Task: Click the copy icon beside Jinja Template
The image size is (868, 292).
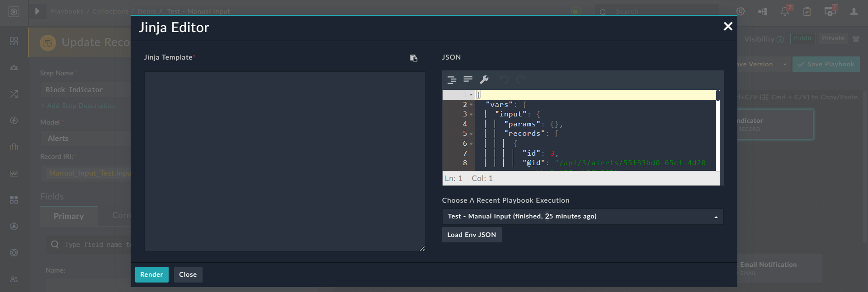Action: point(414,58)
